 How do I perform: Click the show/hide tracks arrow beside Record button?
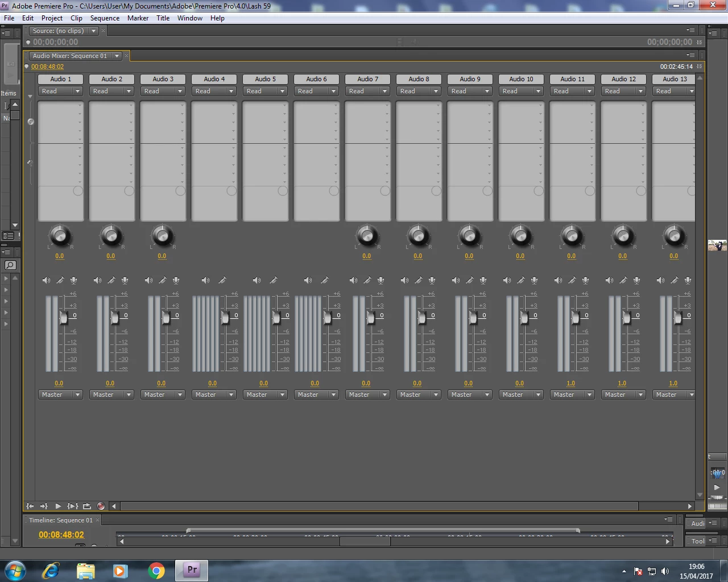(x=114, y=506)
